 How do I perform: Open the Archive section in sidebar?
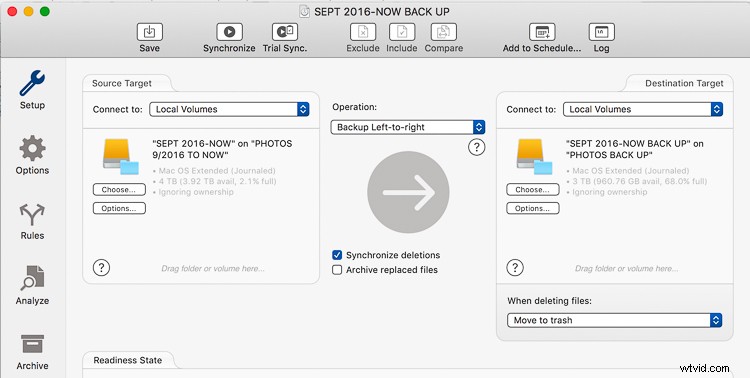coord(32,344)
